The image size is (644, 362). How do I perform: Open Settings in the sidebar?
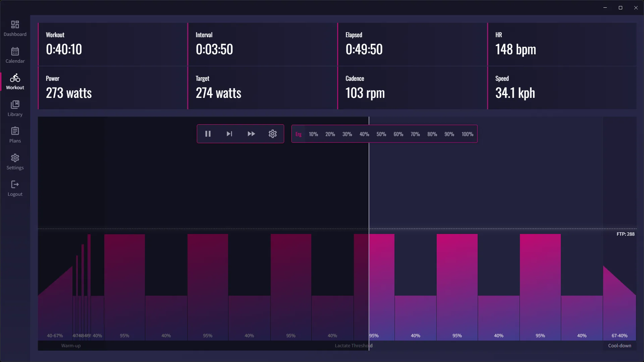tap(15, 162)
